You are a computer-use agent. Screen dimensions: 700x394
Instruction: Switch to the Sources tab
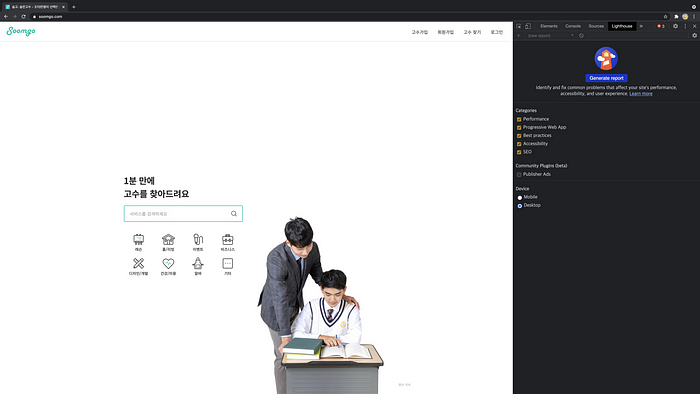pyautogui.click(x=596, y=26)
